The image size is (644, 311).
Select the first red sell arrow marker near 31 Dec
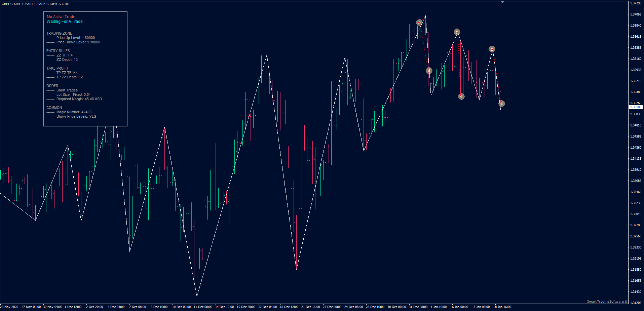[419, 23]
